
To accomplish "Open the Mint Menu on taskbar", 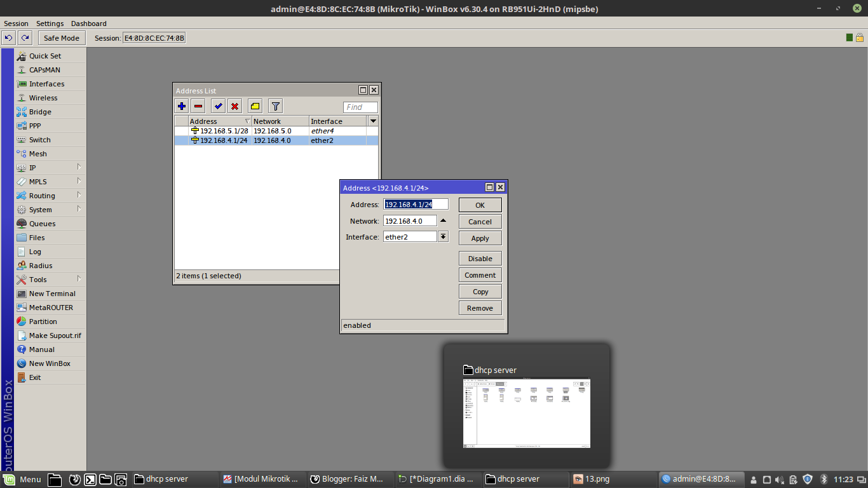I will (22, 479).
